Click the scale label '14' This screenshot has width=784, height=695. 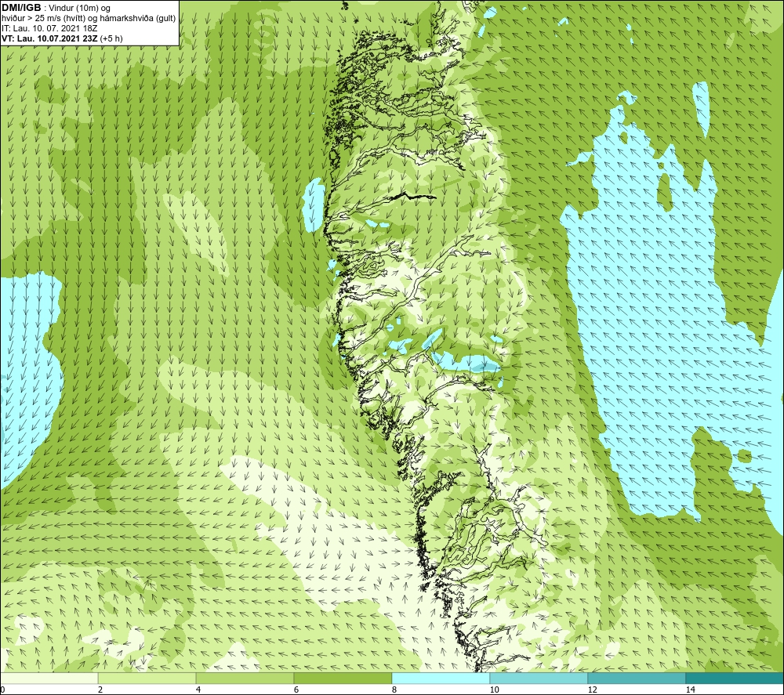tap(691, 690)
